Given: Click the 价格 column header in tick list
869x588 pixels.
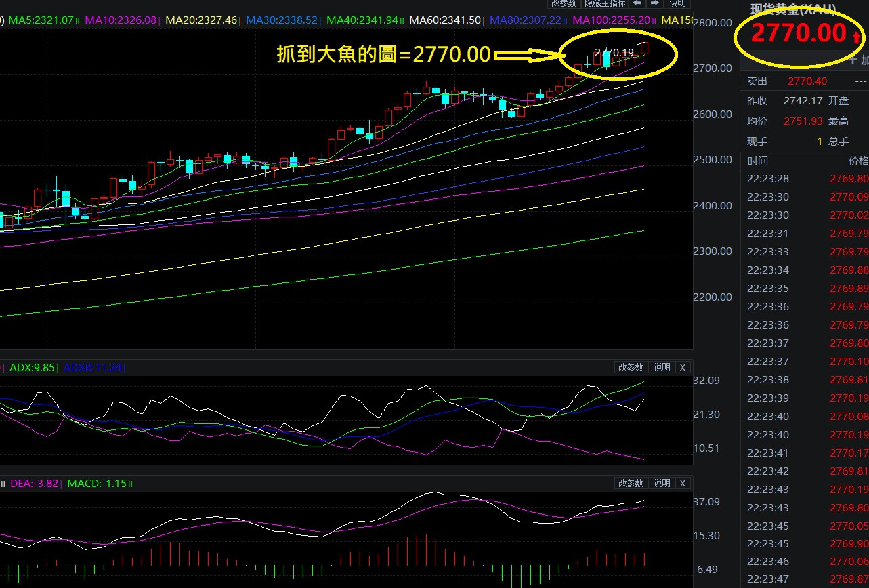Looking at the screenshot, I should click(857, 161).
